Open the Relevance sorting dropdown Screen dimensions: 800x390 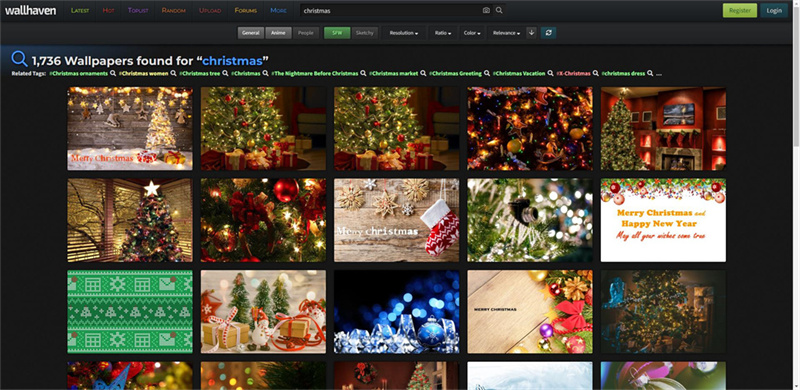pyautogui.click(x=506, y=33)
